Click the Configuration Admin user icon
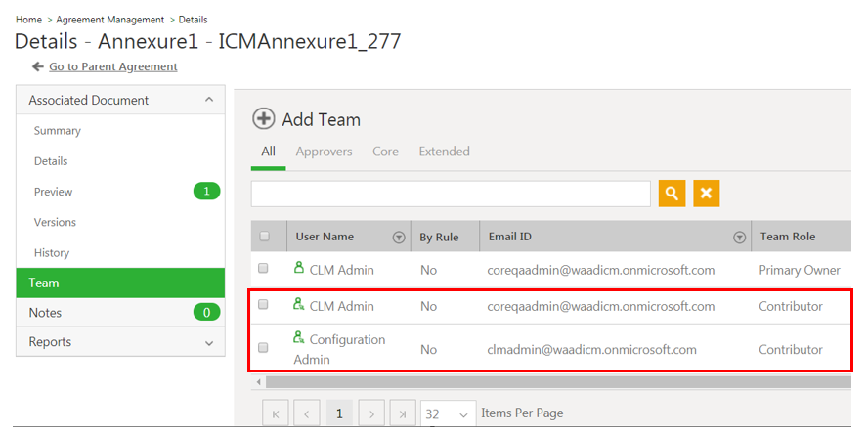Viewport: 868px width, 435px height. (299, 338)
